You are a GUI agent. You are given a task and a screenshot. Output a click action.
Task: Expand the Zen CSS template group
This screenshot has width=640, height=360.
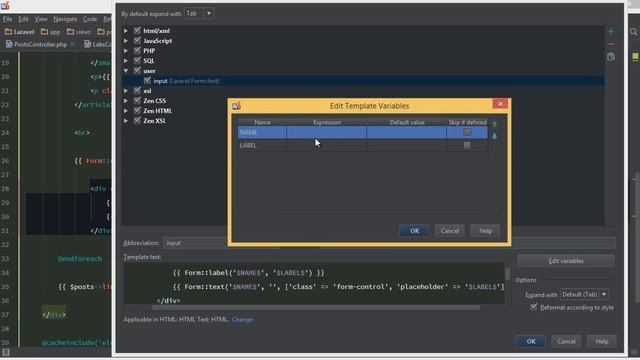126,100
